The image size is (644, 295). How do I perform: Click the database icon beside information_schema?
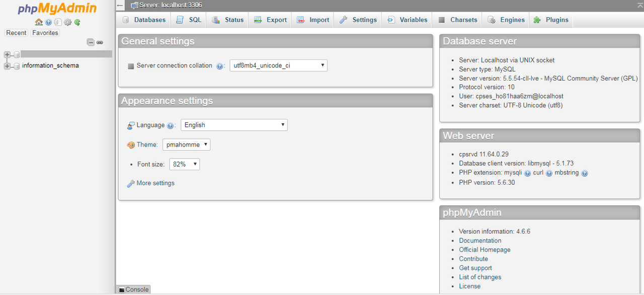17,66
